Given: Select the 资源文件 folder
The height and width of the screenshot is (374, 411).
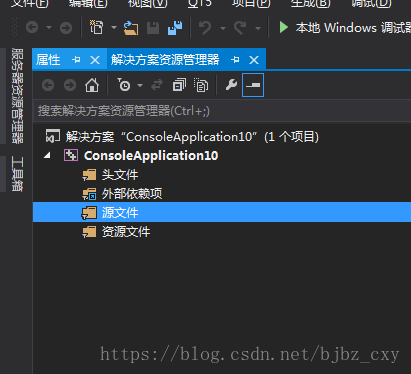Looking at the screenshot, I should 126,232.
